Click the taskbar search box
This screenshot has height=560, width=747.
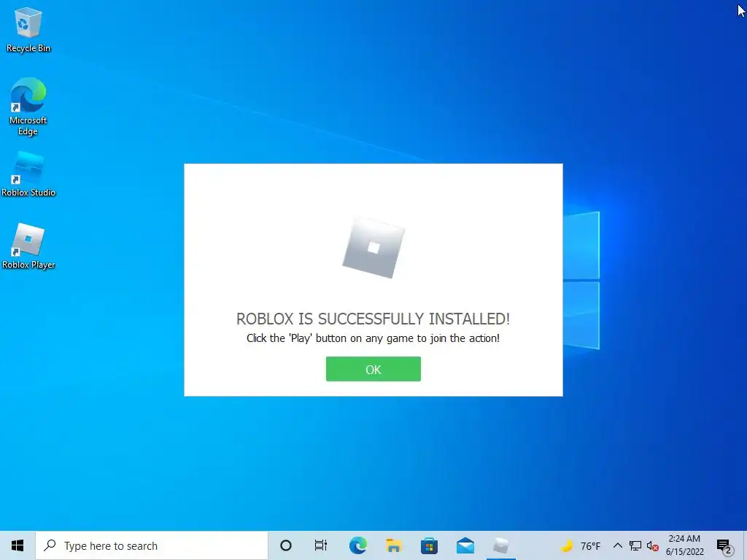click(152, 545)
